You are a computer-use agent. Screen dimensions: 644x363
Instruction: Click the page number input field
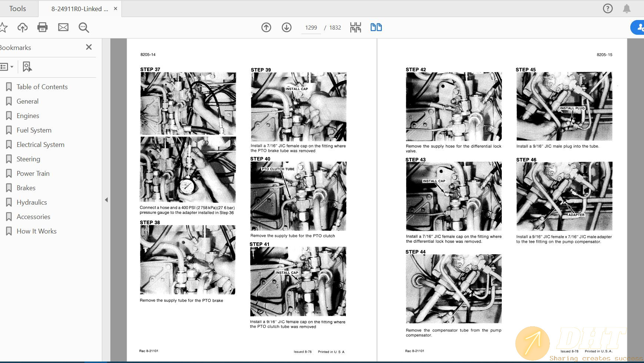(311, 28)
